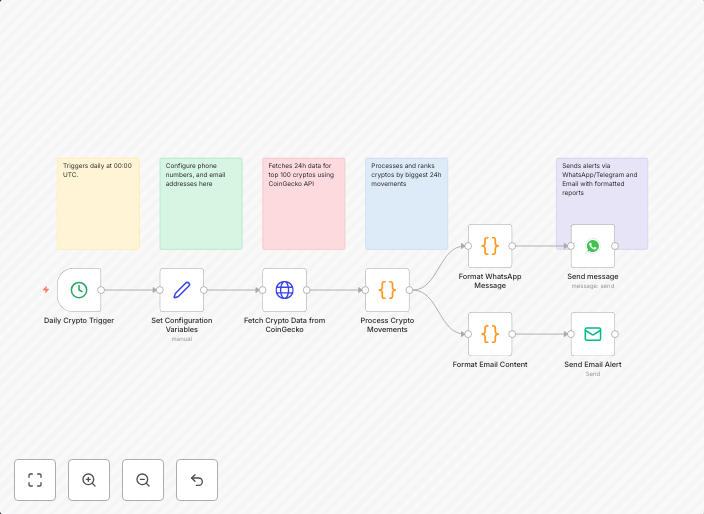This screenshot has width=704, height=514.
Task: Click the Format WhatsApp Message code node
Action: 490,246
